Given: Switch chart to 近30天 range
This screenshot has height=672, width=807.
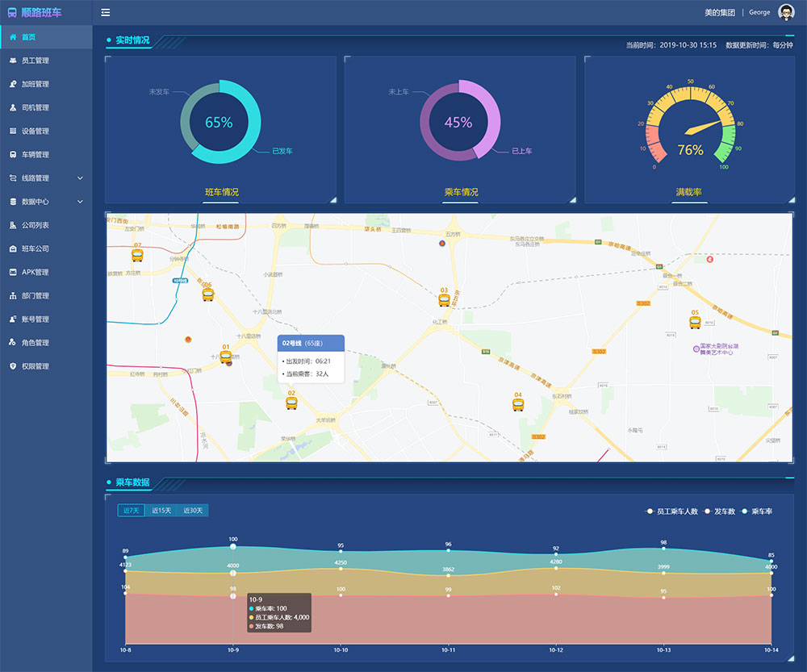Looking at the screenshot, I should coord(193,511).
